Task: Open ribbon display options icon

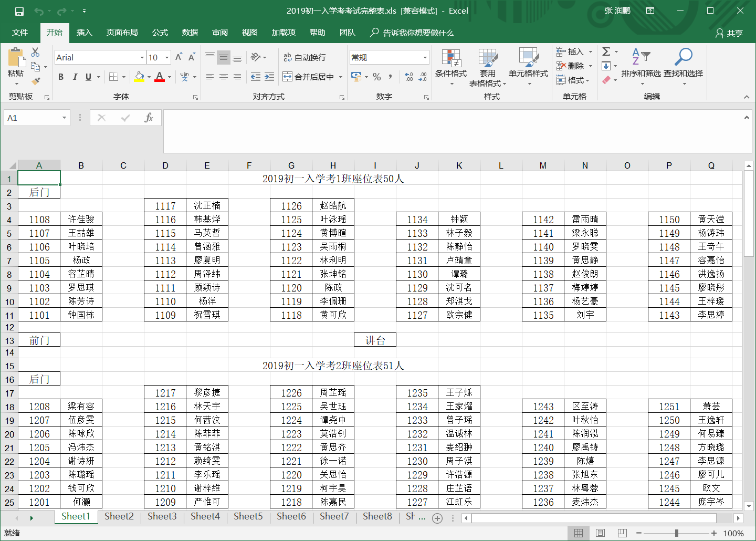Action: tap(650, 11)
